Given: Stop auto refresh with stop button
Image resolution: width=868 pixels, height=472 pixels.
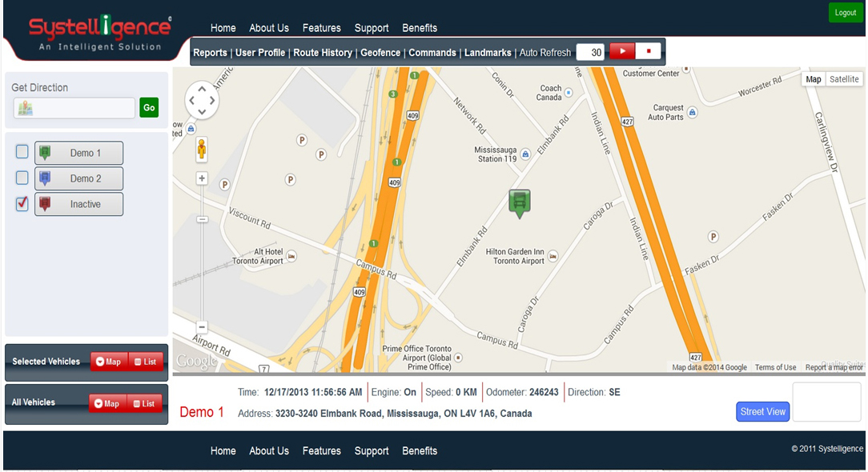Looking at the screenshot, I should tap(649, 51).
